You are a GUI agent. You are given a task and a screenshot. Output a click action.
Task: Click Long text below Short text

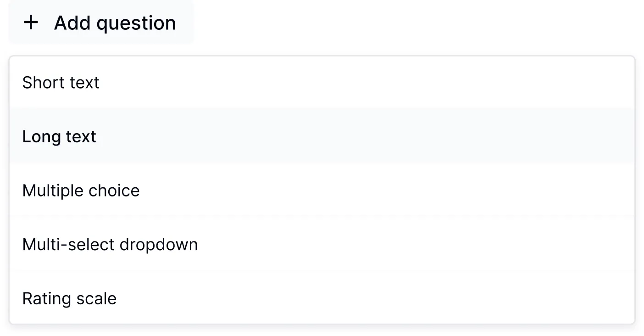click(x=60, y=137)
